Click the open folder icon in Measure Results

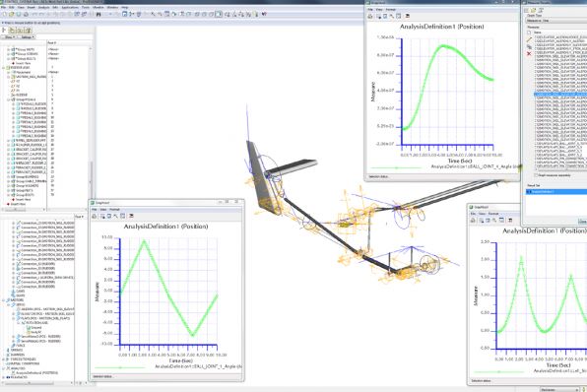[534, 10]
